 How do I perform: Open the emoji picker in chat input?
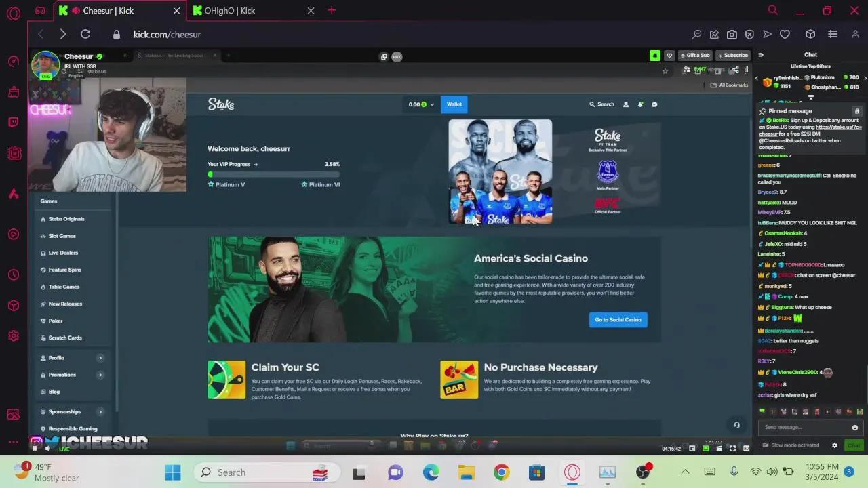tap(855, 428)
